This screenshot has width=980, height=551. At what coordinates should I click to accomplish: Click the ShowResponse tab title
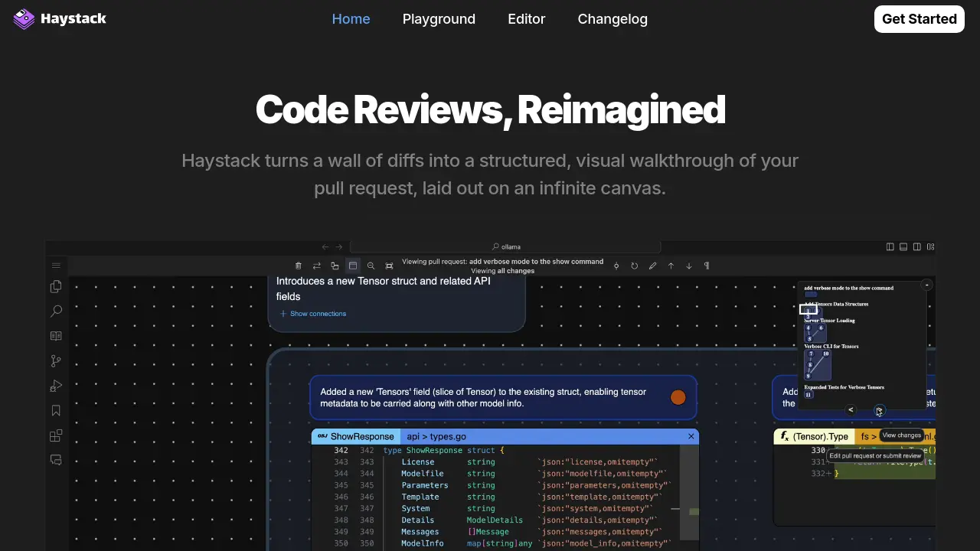(x=362, y=436)
